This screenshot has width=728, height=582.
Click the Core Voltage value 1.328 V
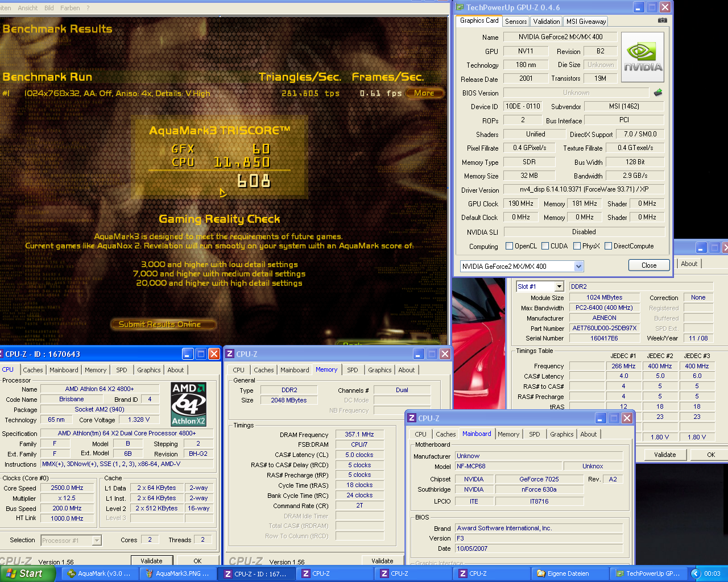point(139,420)
